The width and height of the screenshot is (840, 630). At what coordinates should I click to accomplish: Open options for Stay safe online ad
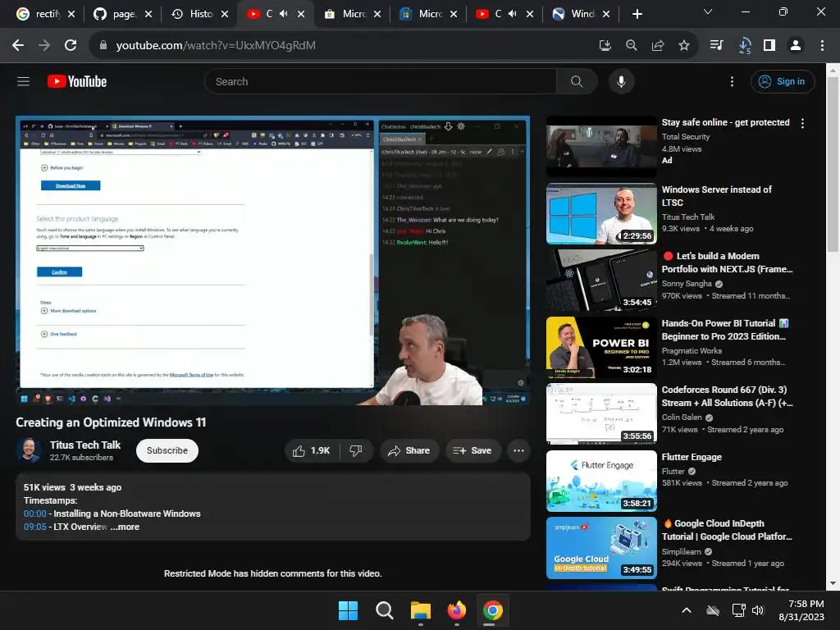pyautogui.click(x=802, y=123)
